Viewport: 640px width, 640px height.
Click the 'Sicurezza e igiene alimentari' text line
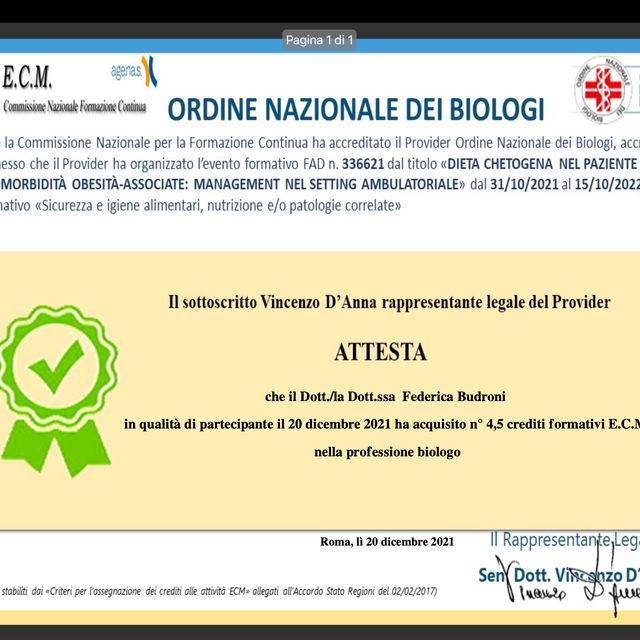200,205
